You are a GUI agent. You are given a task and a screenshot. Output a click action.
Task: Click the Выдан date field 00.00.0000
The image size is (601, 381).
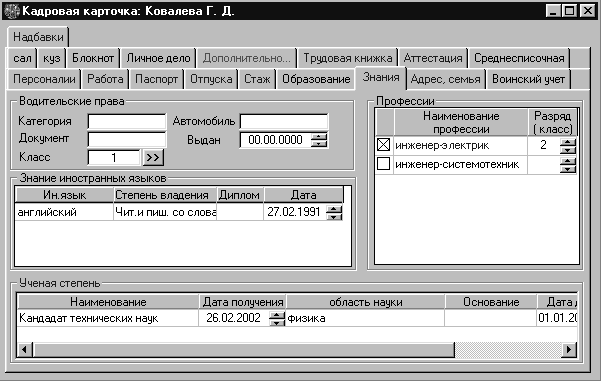tap(275, 140)
